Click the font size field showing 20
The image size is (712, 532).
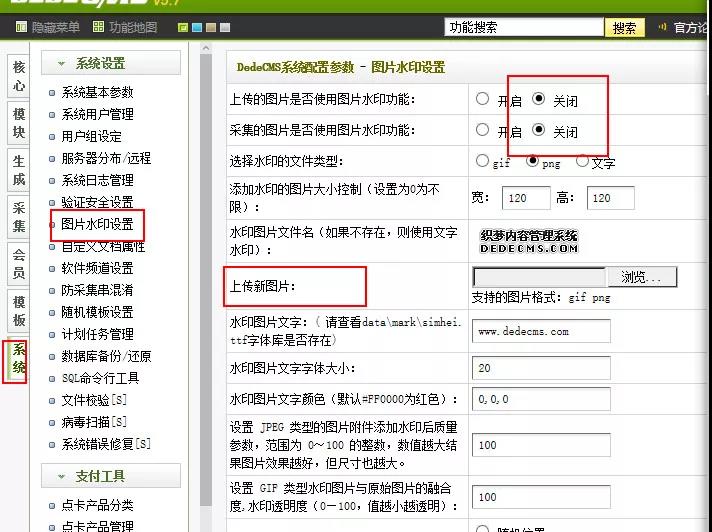(x=541, y=368)
